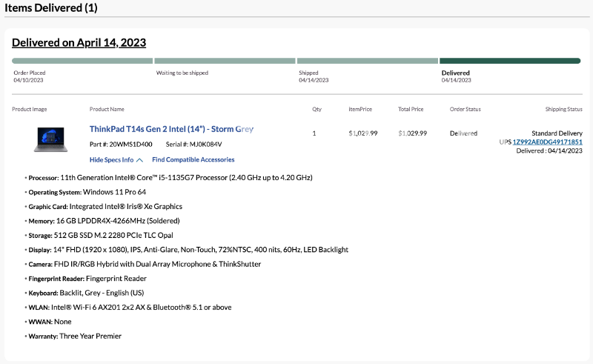The width and height of the screenshot is (593, 364).
Task: Click the Total Price column header
Action: coord(411,110)
